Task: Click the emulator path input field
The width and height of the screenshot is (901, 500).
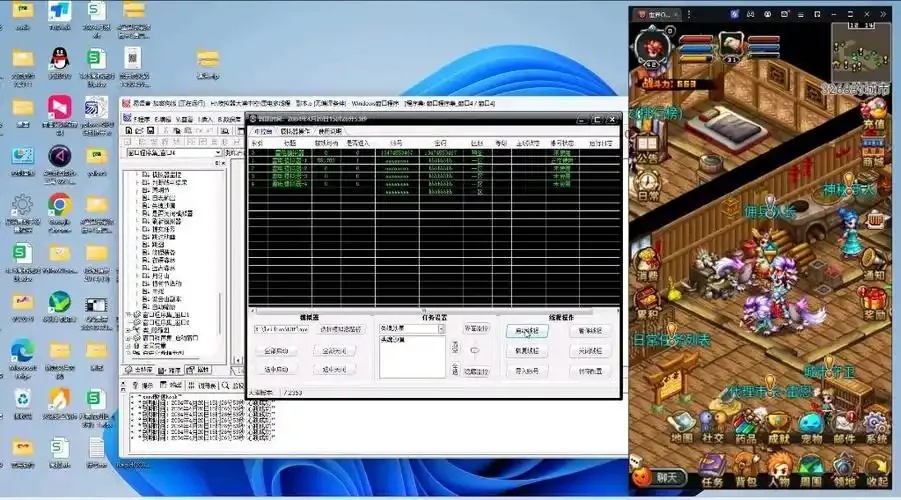Action: (281, 329)
